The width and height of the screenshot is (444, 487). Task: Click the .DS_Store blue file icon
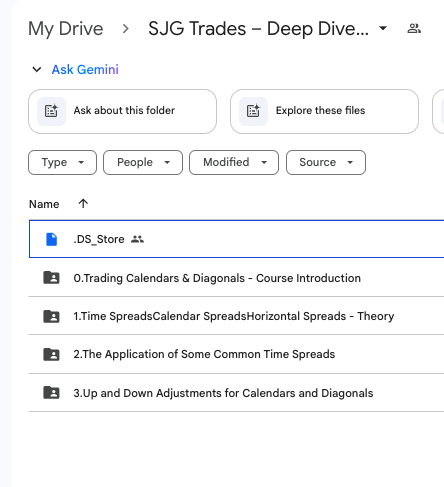coord(51,239)
